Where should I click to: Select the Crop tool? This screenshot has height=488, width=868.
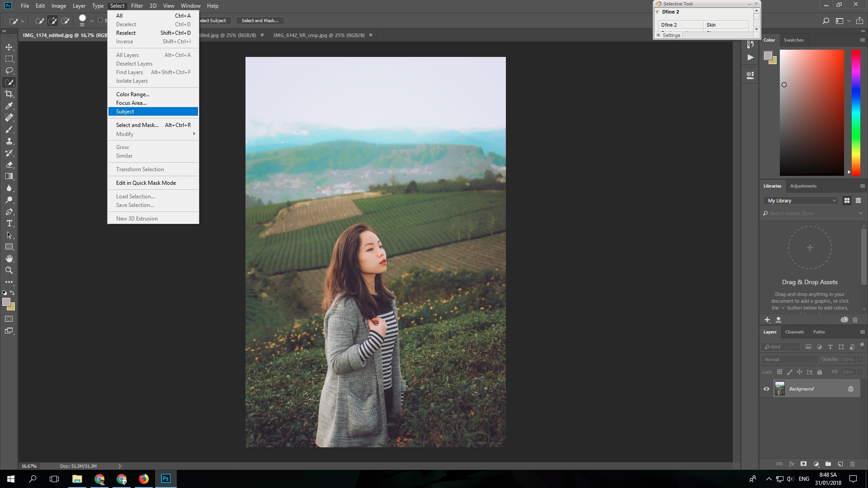coord(9,94)
